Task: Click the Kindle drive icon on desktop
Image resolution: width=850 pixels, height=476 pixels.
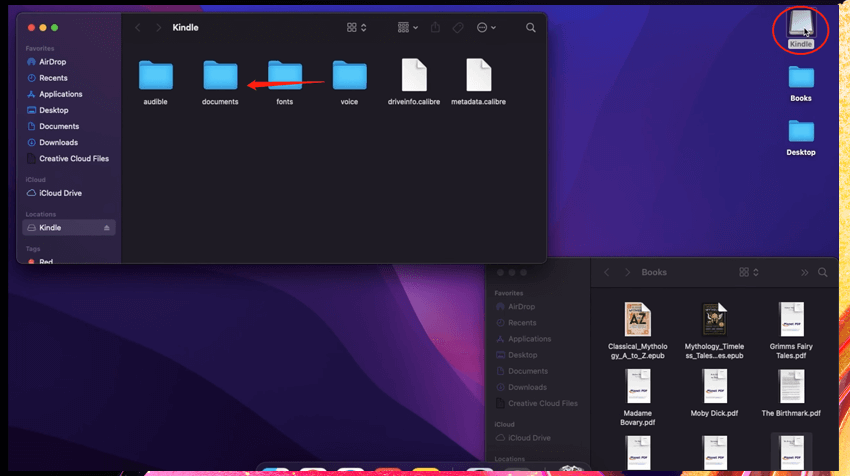Action: click(x=801, y=24)
